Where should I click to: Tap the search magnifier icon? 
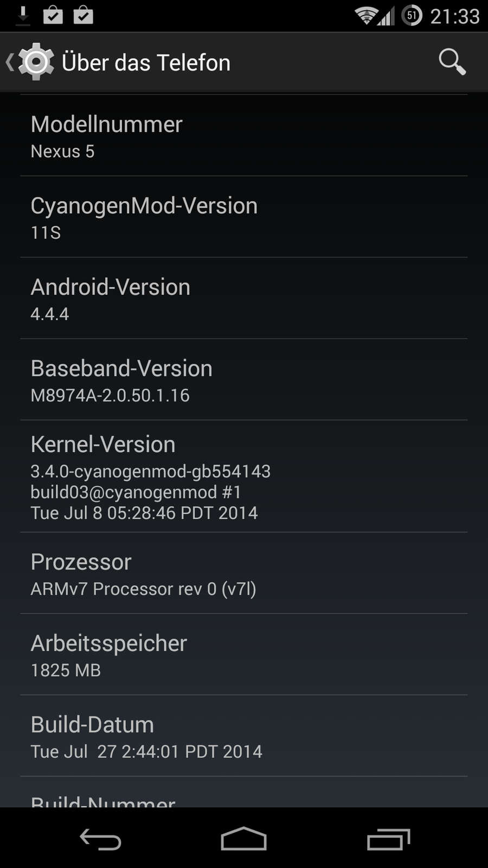click(452, 62)
